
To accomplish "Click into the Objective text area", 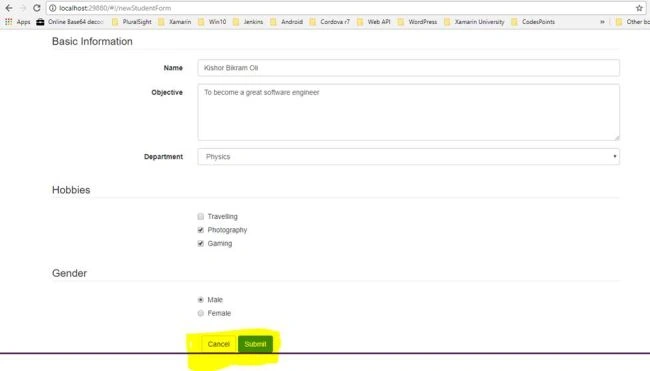I will click(408, 112).
